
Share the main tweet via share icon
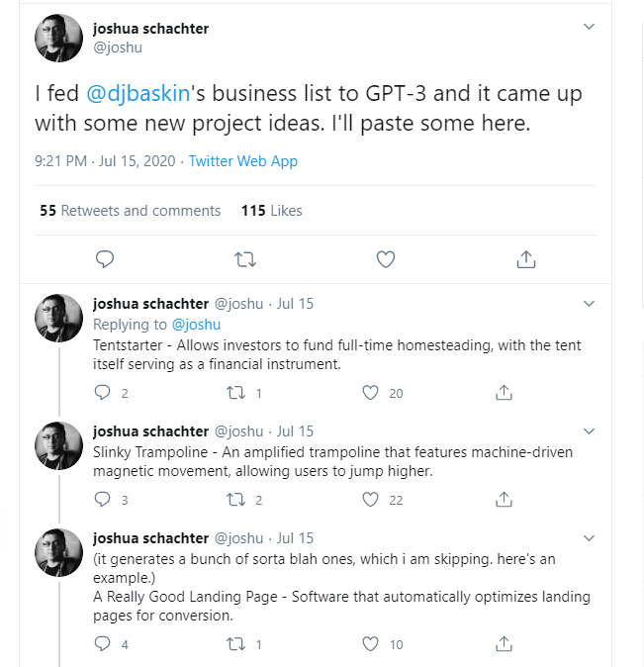[x=526, y=259]
